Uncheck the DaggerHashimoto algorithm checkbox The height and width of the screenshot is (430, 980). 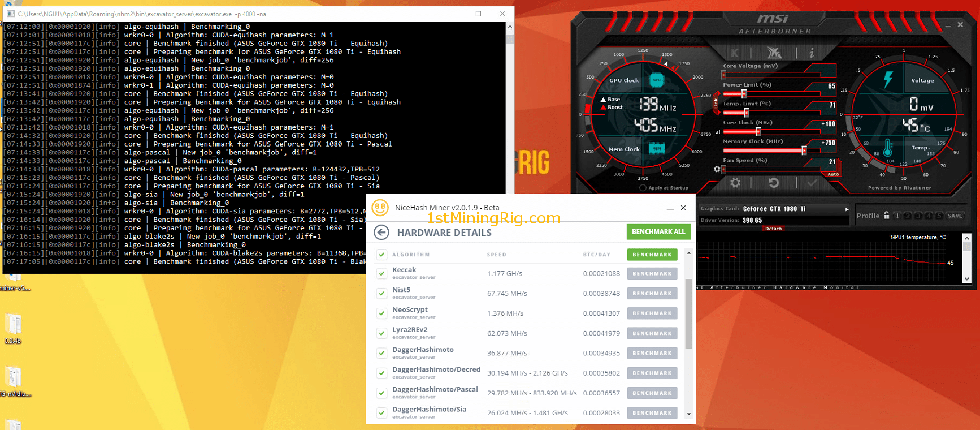tap(382, 353)
